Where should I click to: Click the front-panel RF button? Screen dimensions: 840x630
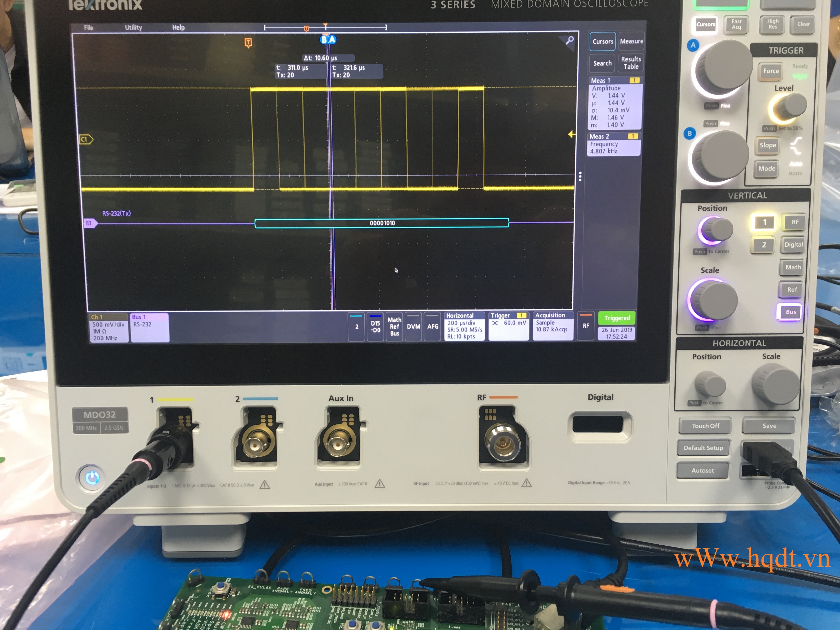pos(795,222)
